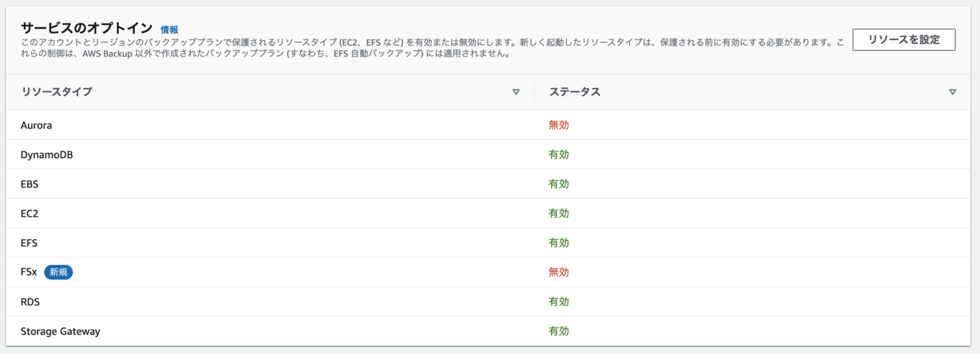Click the ステータス column header label
This screenshot has height=354, width=980.
click(x=575, y=92)
